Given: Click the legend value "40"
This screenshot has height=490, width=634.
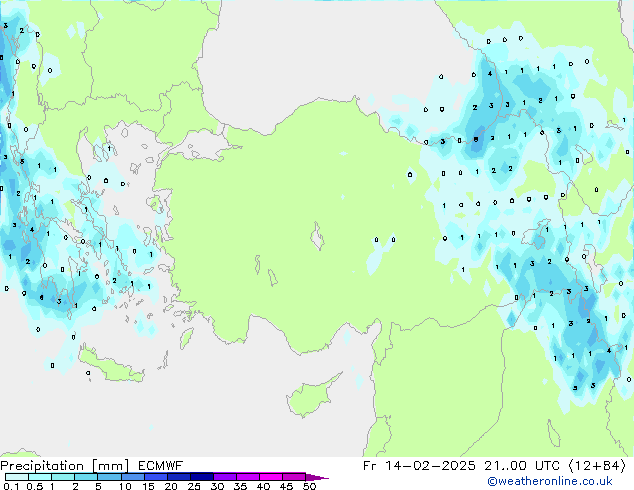Looking at the screenshot, I should click(x=263, y=486).
